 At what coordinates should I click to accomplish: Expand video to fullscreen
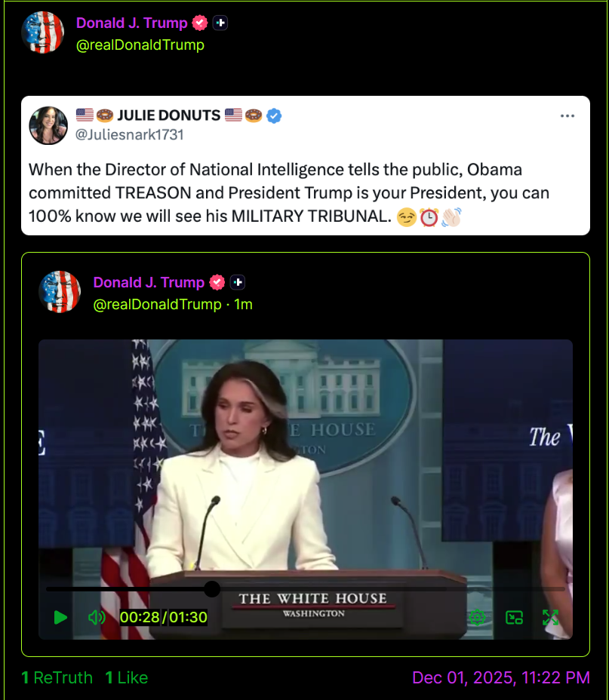(550, 618)
